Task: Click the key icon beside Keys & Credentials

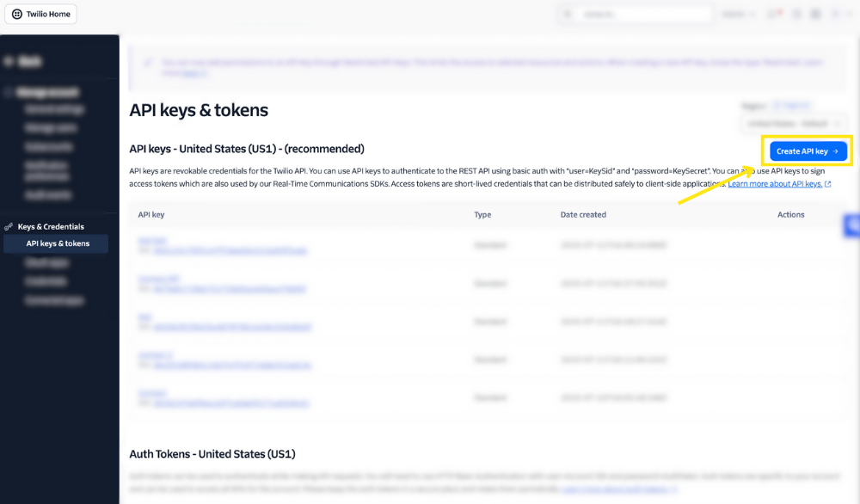Action: pyautogui.click(x=9, y=226)
